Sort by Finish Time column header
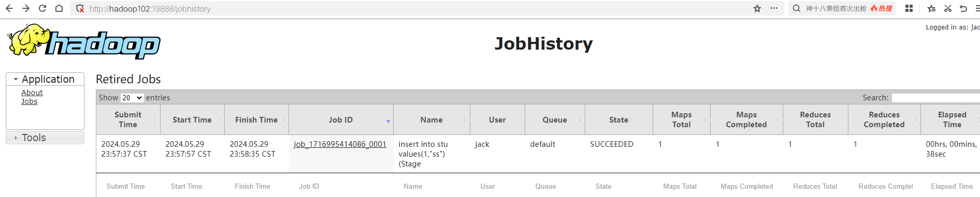Viewport: 980px width, 197px height. [x=256, y=119]
